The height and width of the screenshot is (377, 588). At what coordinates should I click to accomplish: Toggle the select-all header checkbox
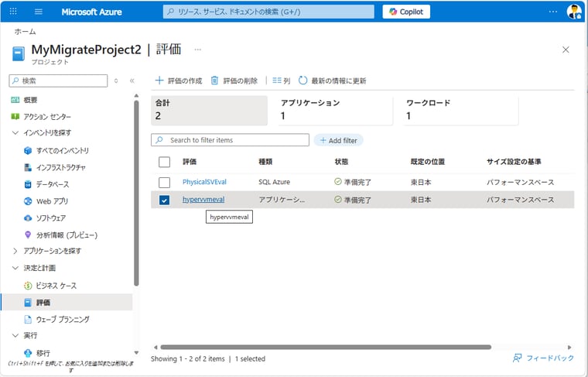[164, 162]
